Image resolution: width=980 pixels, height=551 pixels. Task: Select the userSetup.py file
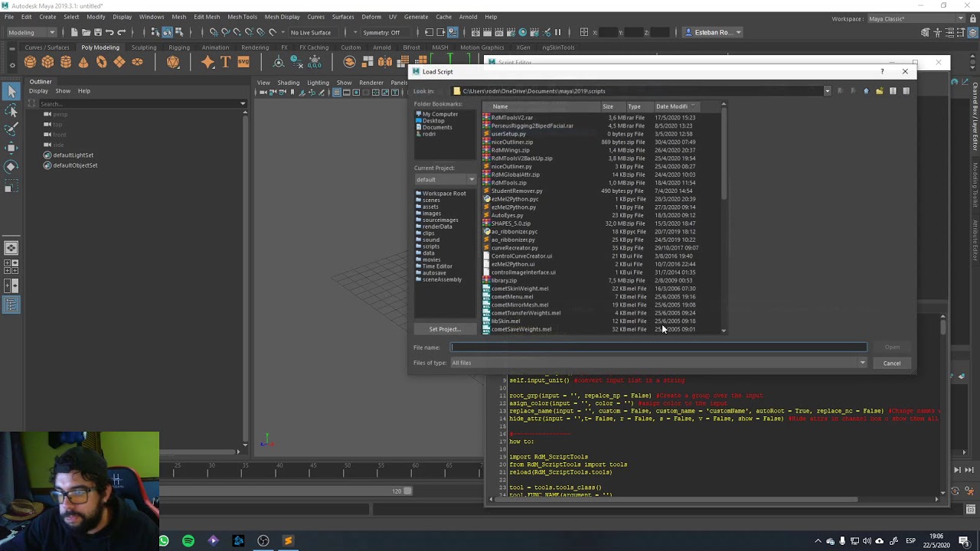[508, 134]
